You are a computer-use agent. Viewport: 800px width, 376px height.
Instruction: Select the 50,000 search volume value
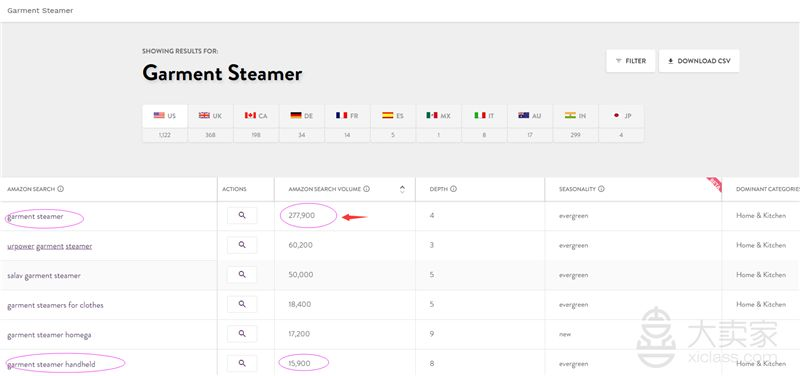pyautogui.click(x=301, y=275)
